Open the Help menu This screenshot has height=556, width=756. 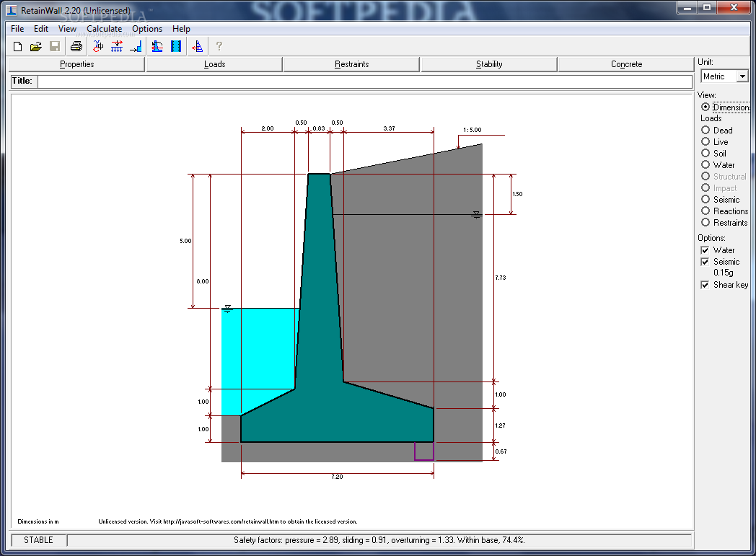[181, 29]
